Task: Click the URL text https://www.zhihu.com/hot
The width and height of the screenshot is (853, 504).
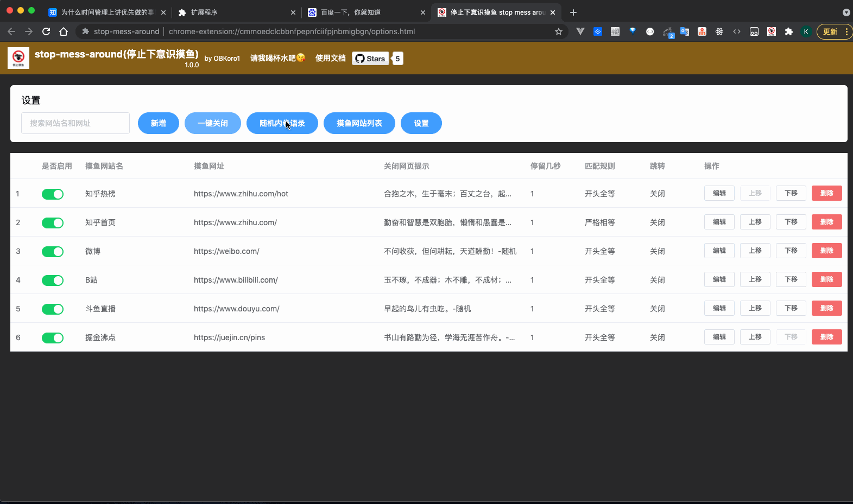Action: click(x=241, y=194)
